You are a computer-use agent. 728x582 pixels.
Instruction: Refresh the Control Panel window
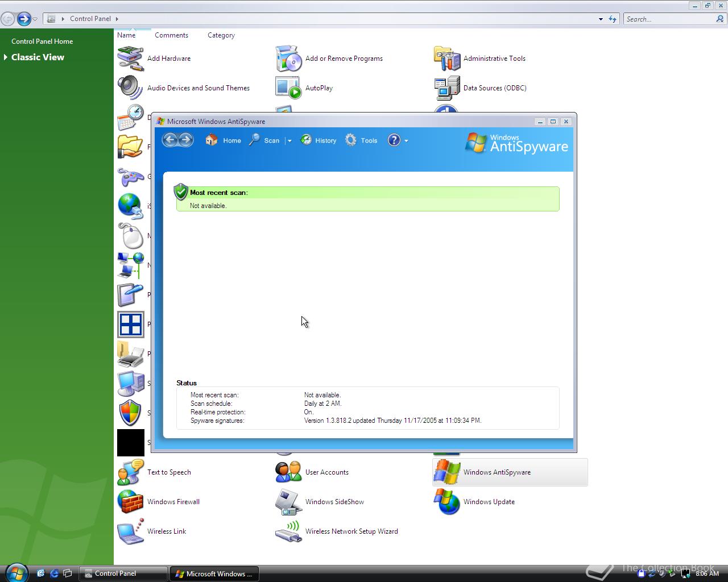point(613,19)
